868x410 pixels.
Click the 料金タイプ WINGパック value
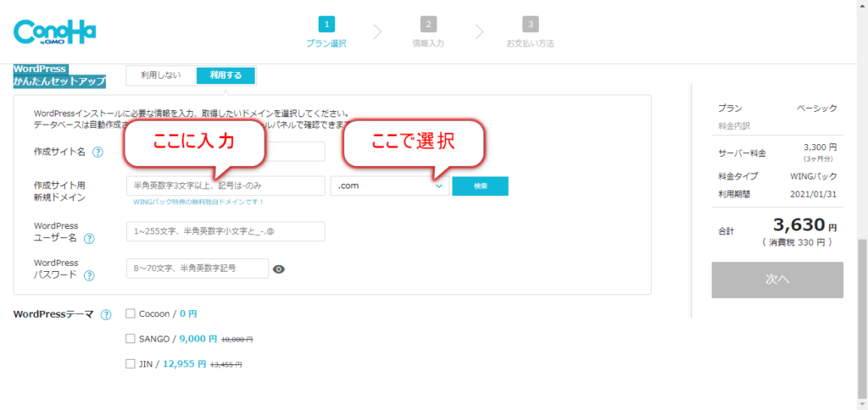pyautogui.click(x=814, y=176)
